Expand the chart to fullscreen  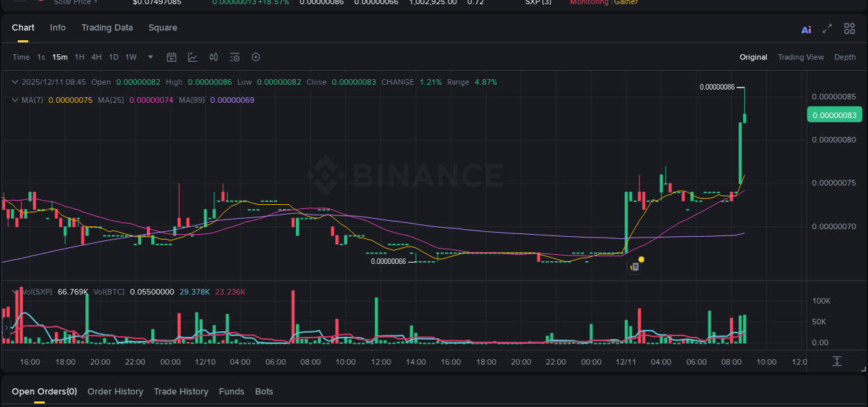pos(827,29)
